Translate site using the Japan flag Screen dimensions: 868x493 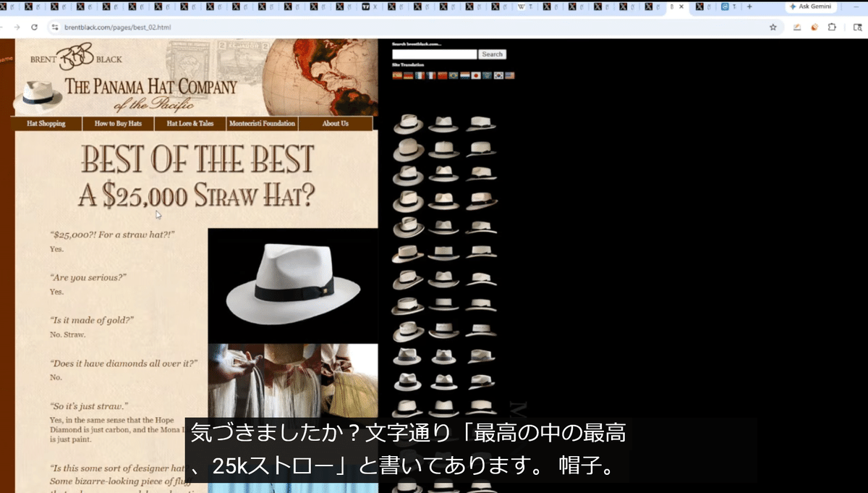(x=476, y=75)
